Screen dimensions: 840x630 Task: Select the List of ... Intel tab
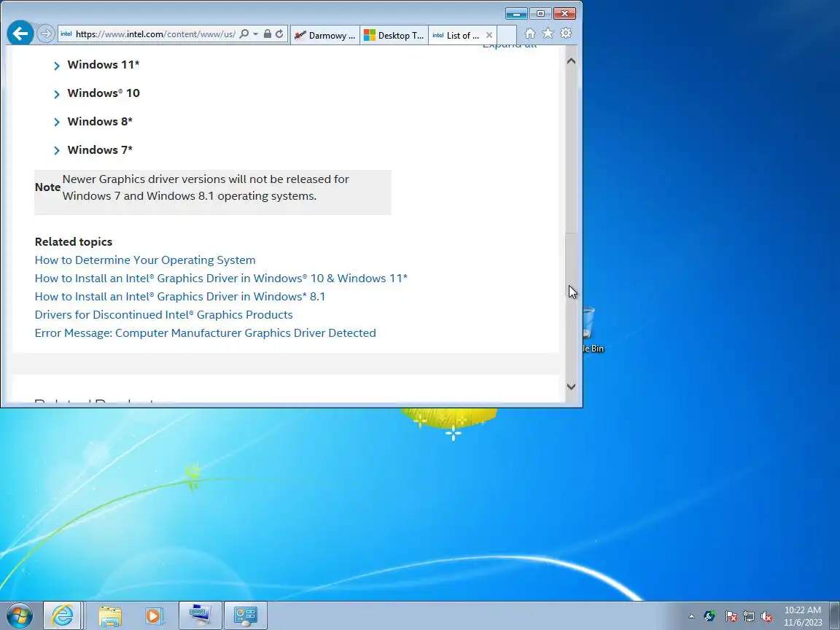456,35
